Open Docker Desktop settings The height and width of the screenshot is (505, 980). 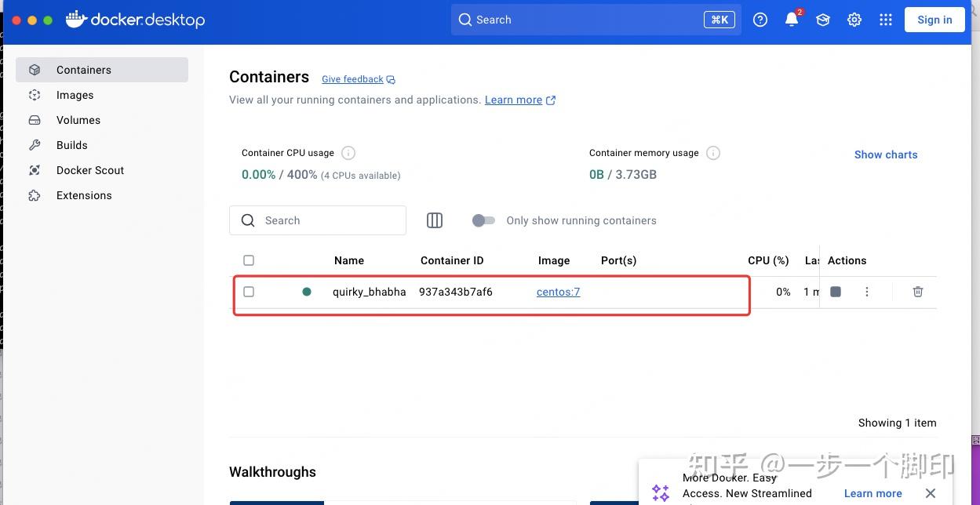[x=854, y=20]
